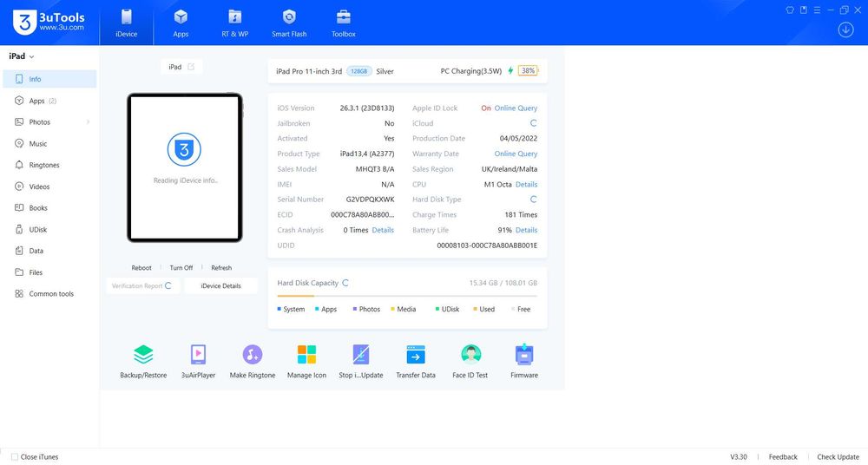Open Ringtones in the sidebar
Screen dimensions: 868x465
49,165
